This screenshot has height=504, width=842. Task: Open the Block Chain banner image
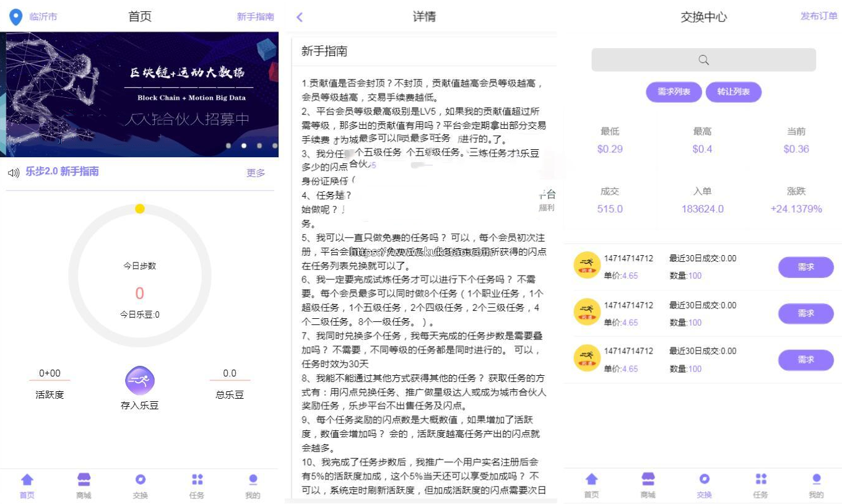[141, 94]
